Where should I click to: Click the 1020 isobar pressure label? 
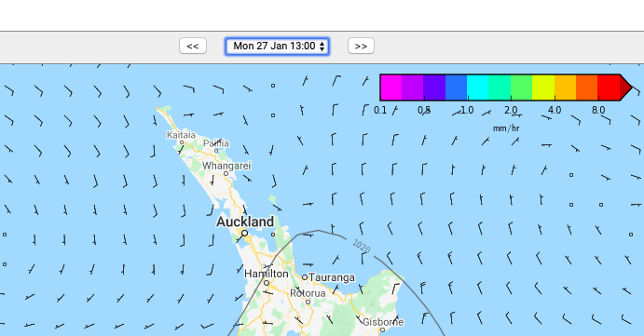362,246
